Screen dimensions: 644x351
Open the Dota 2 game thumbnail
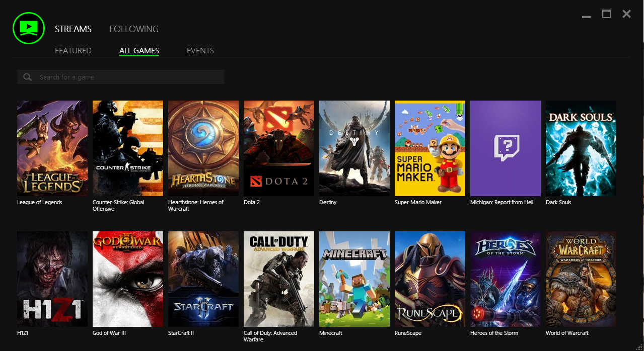(278, 148)
